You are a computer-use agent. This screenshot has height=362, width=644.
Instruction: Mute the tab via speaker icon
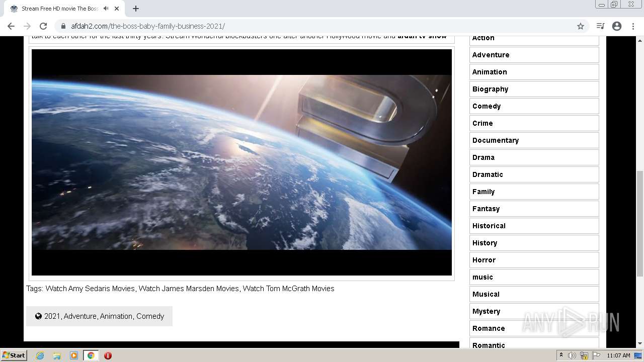106,9
